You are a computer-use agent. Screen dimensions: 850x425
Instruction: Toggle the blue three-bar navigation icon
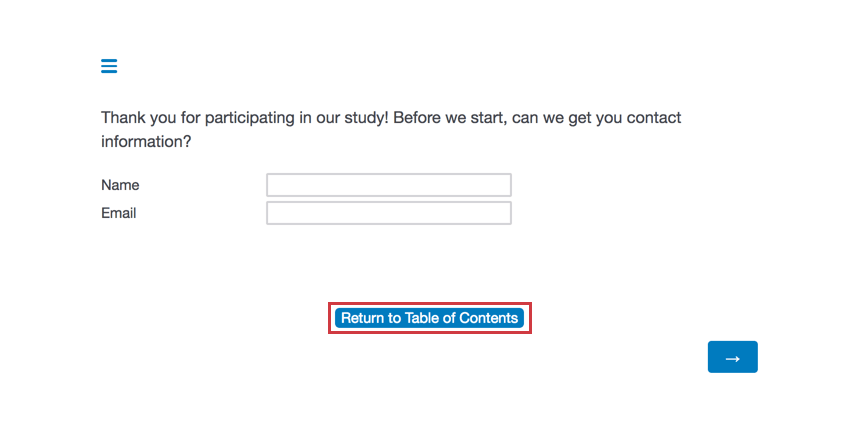109,66
